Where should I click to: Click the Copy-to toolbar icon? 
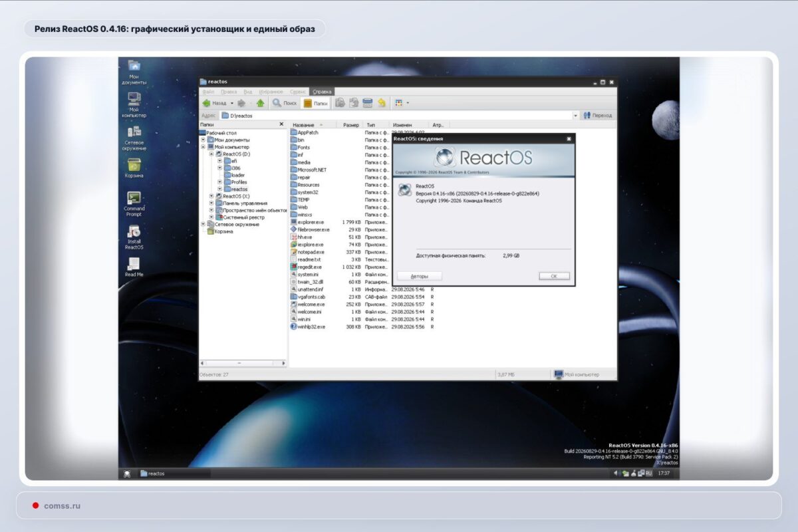click(354, 103)
